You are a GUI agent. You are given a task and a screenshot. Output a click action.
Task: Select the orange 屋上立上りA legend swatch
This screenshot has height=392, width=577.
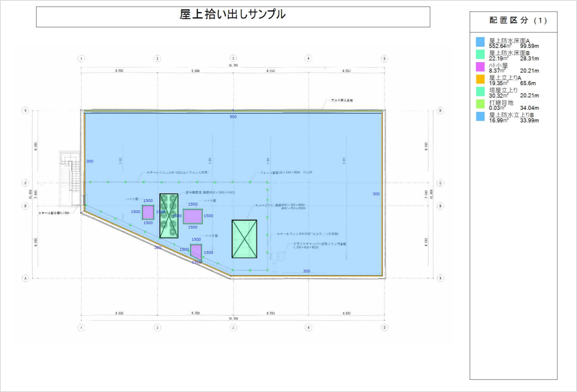pyautogui.click(x=480, y=79)
